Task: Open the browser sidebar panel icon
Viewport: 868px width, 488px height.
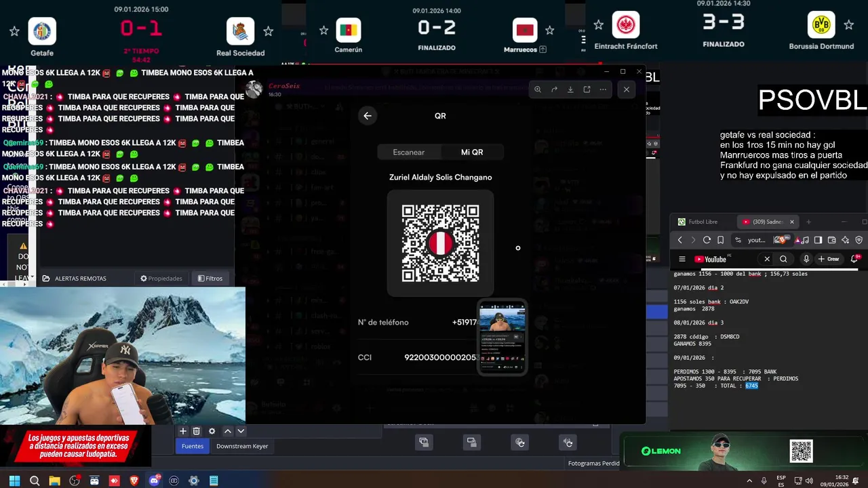Action: click(x=818, y=240)
